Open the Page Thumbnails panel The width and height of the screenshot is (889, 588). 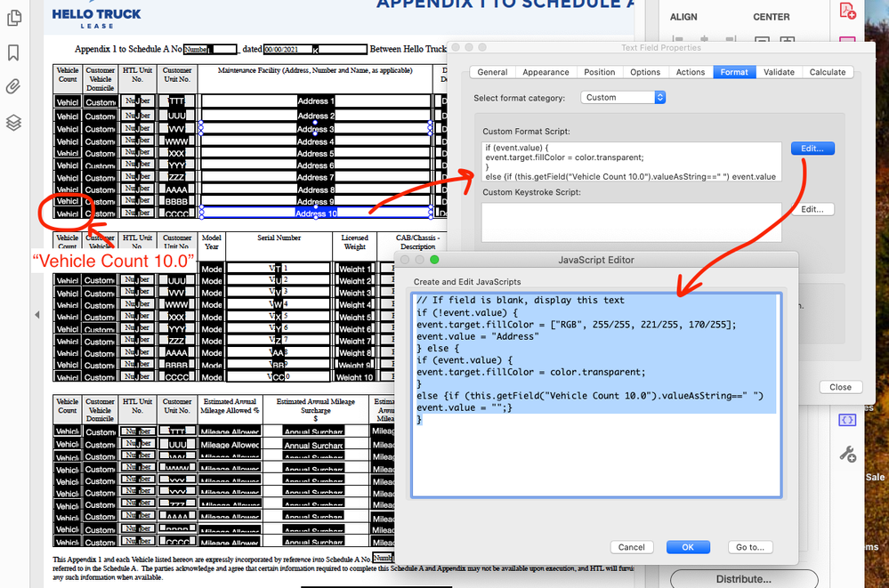click(13, 18)
